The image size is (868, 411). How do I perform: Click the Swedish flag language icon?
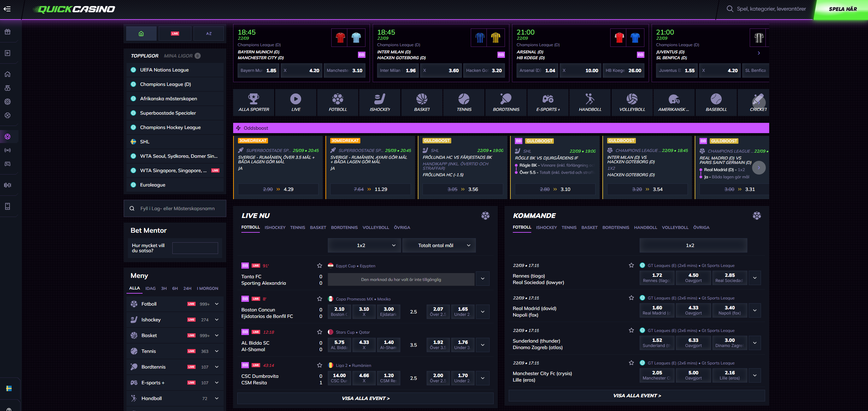point(9,388)
